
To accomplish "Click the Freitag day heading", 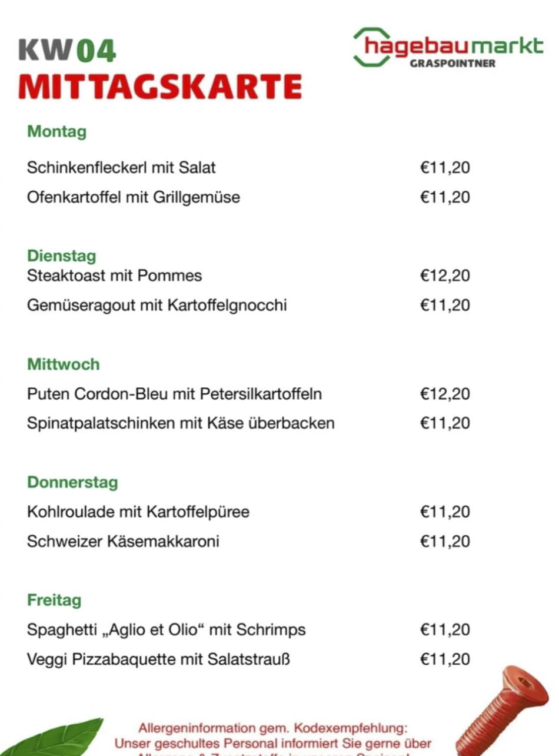I will click(54, 601).
